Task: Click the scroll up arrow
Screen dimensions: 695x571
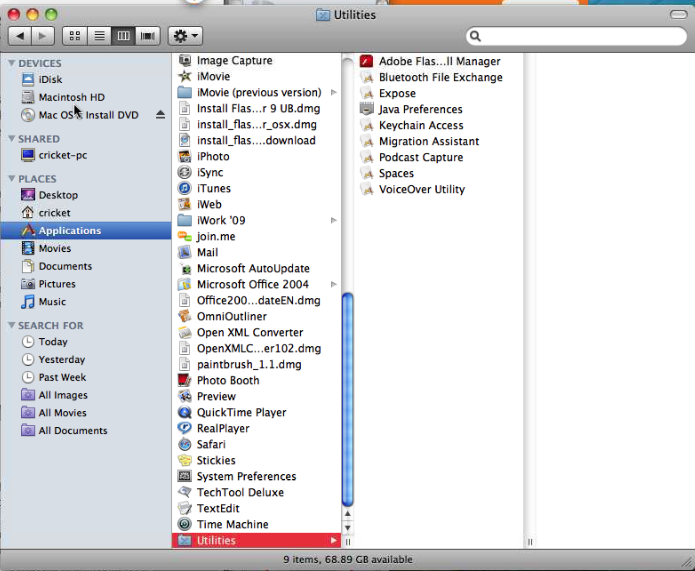Action: (348, 514)
